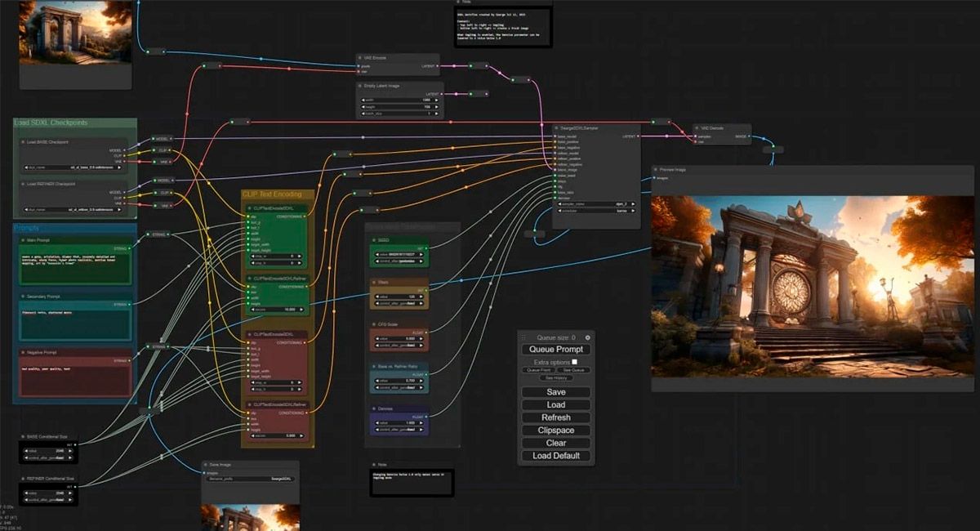Collapse the Main Prompt node dot

[x=22, y=240]
